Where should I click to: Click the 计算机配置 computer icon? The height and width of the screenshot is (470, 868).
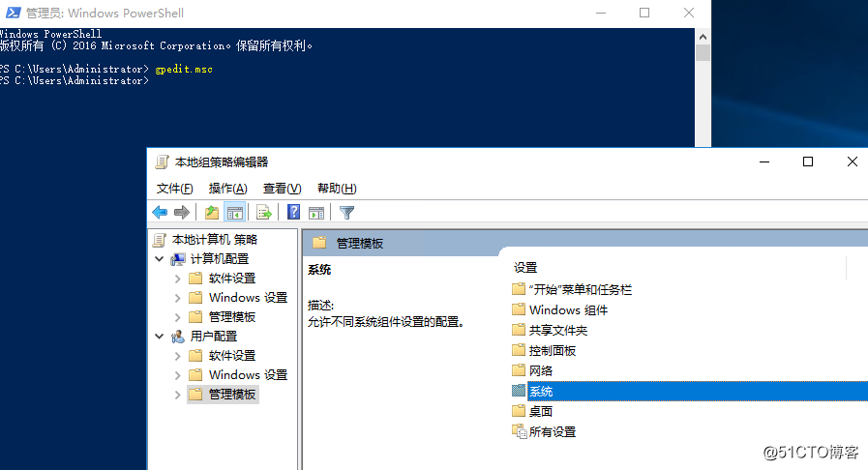pos(178,259)
